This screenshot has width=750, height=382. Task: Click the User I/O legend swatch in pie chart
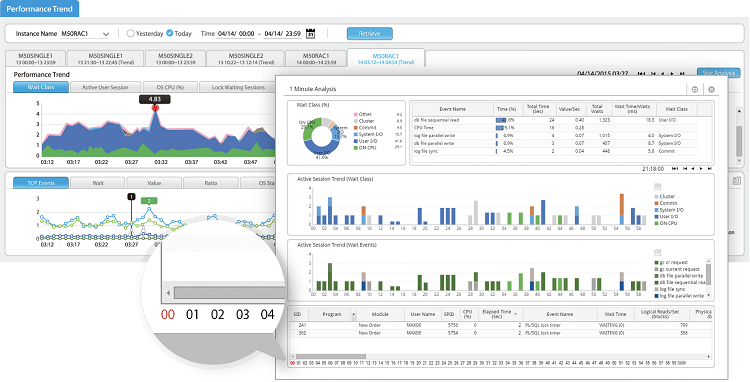click(x=355, y=142)
